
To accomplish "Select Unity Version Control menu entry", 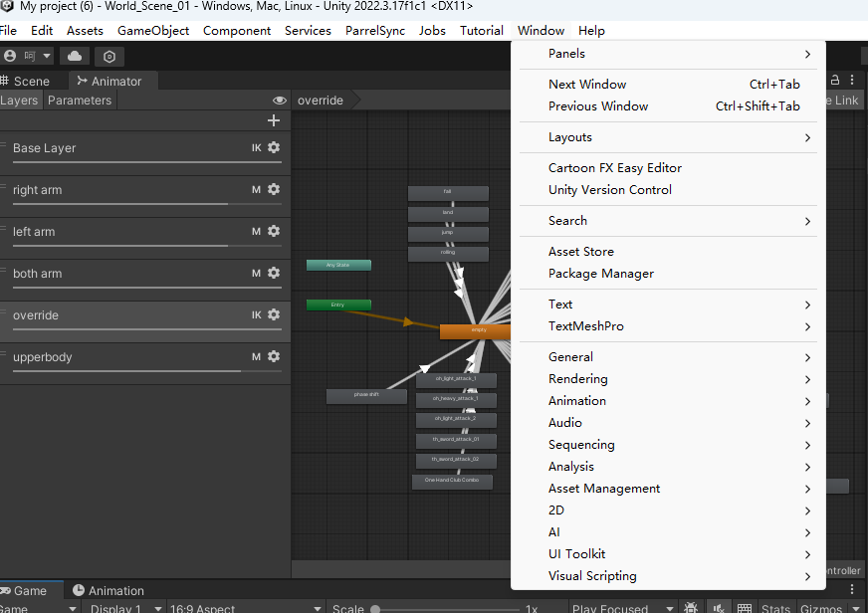I will tap(668, 190).
